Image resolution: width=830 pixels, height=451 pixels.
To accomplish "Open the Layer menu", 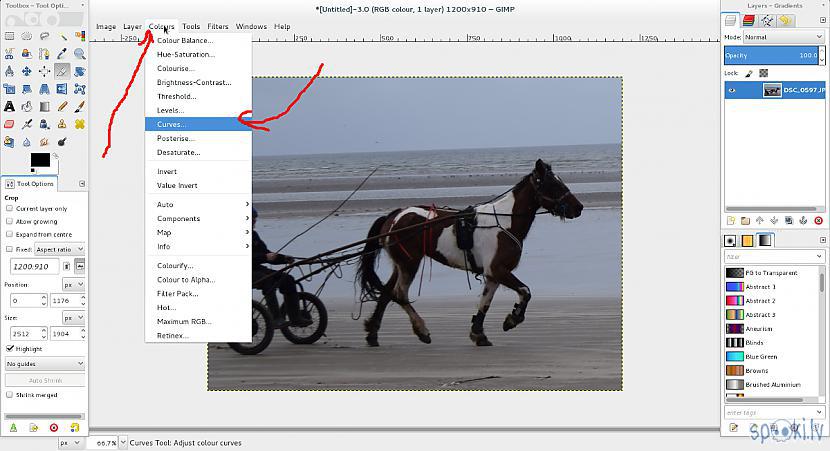I will click(x=132, y=26).
